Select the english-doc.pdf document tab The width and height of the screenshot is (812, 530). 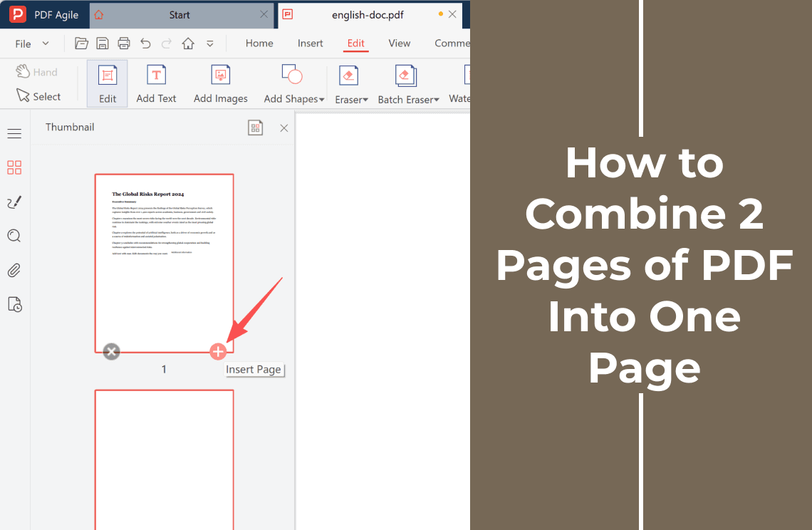(368, 15)
